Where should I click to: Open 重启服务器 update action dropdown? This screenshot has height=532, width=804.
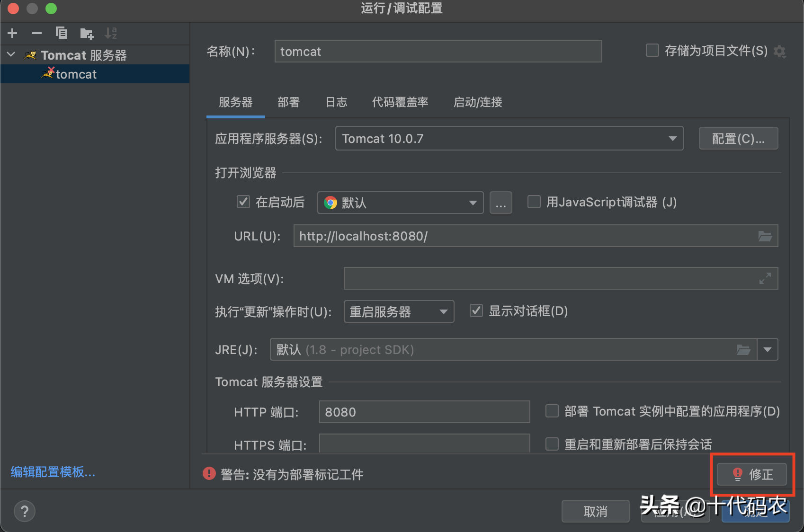[399, 311]
